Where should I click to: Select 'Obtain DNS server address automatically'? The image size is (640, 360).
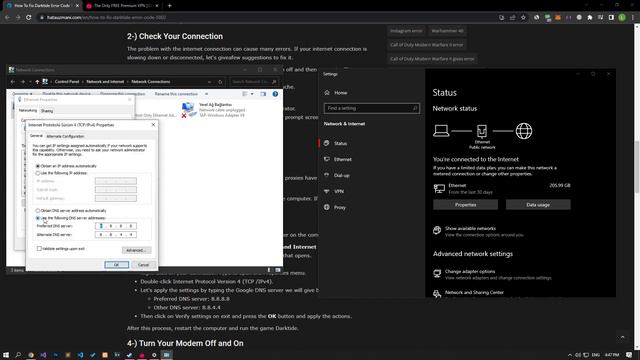click(x=38, y=211)
